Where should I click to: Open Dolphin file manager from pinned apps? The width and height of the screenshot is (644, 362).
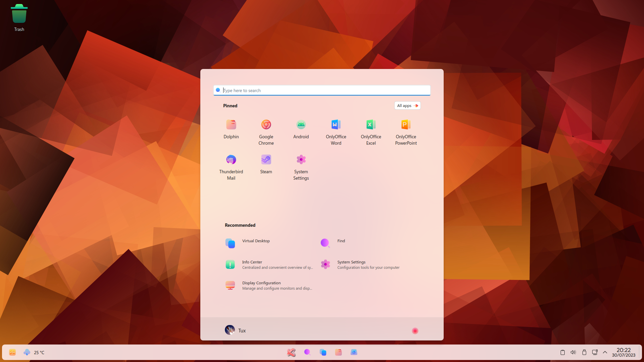(x=231, y=130)
